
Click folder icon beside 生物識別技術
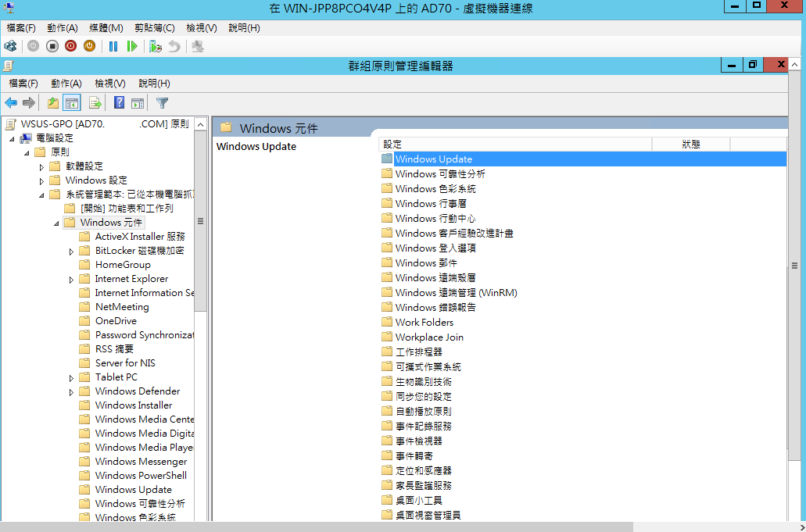387,381
